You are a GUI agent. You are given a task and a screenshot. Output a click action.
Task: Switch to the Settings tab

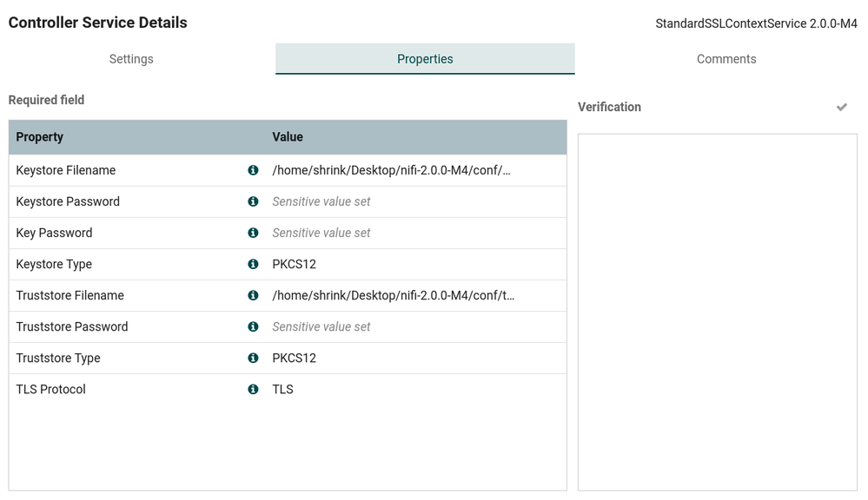[131, 59]
